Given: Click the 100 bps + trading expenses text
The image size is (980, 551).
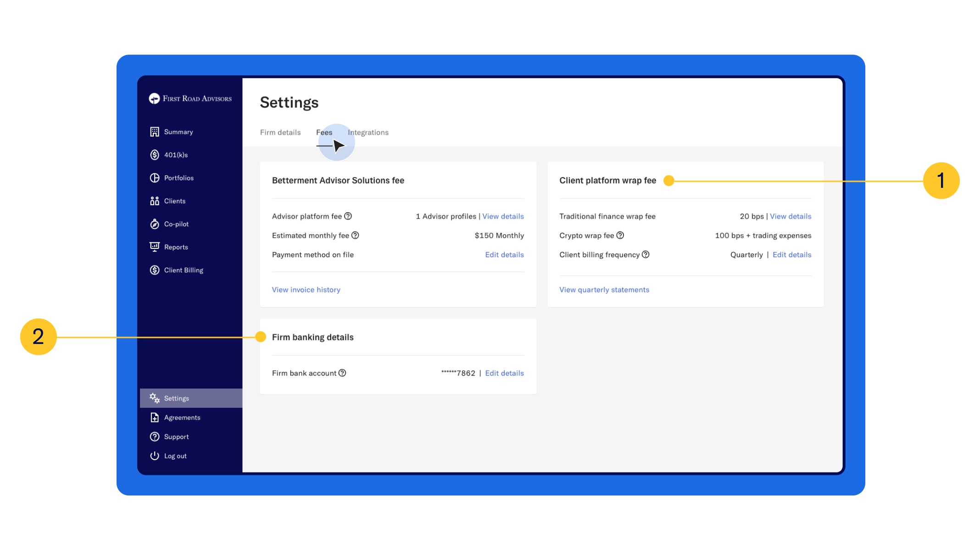Looking at the screenshot, I should tap(763, 236).
